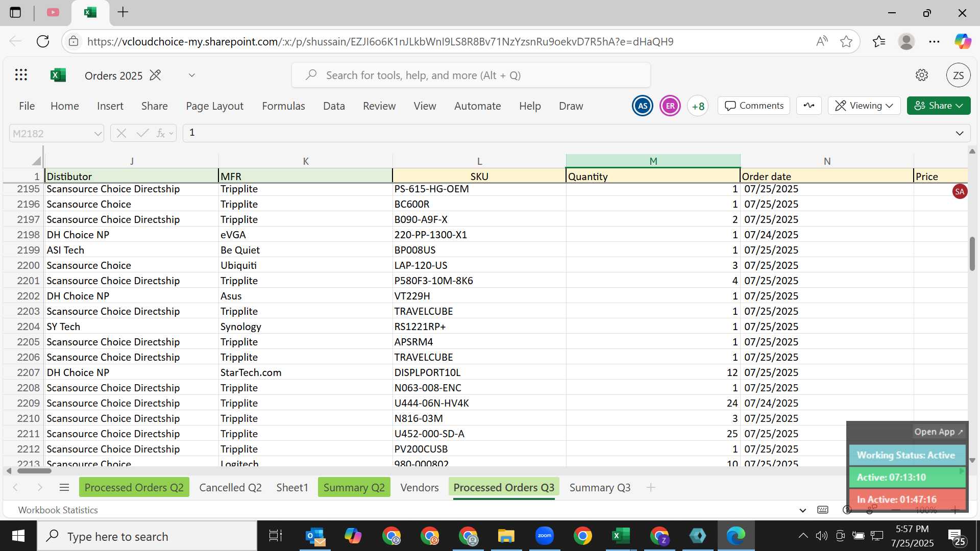This screenshot has height=551, width=980.
Task: Open the ZS account profile circle
Action: tap(958, 75)
